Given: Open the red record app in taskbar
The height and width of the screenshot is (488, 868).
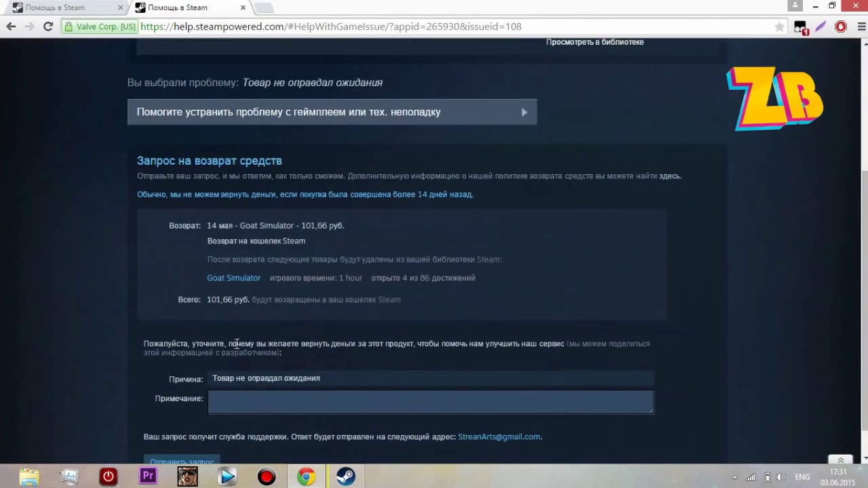Looking at the screenshot, I should pyautogui.click(x=267, y=477).
